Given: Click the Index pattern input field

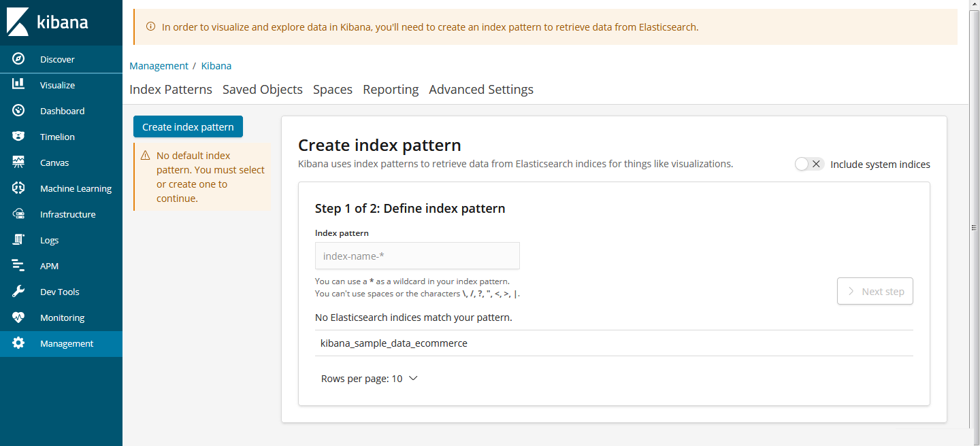Looking at the screenshot, I should tap(417, 256).
